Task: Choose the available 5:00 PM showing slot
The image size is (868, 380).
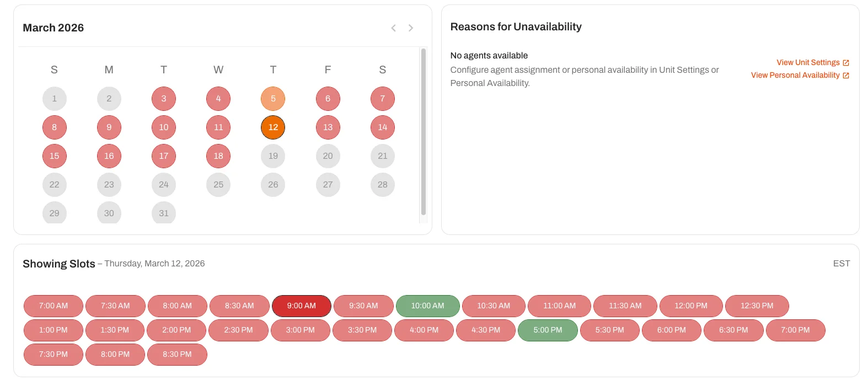Action: coord(548,330)
